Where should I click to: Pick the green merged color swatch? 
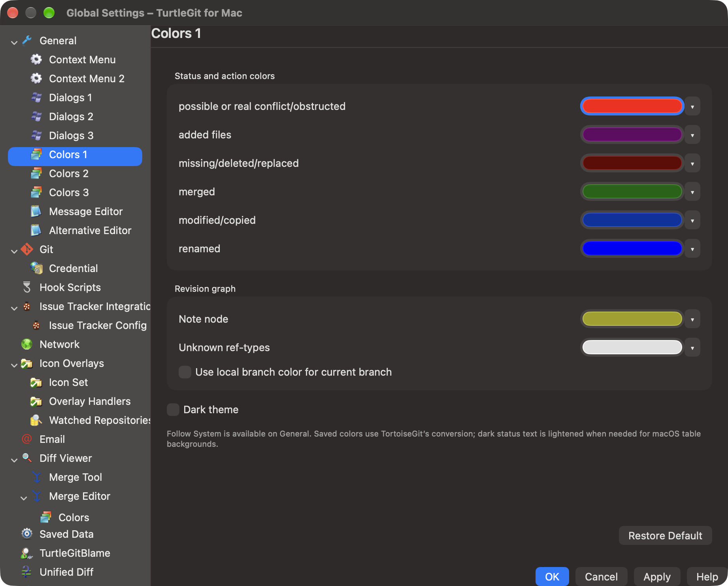pos(632,191)
